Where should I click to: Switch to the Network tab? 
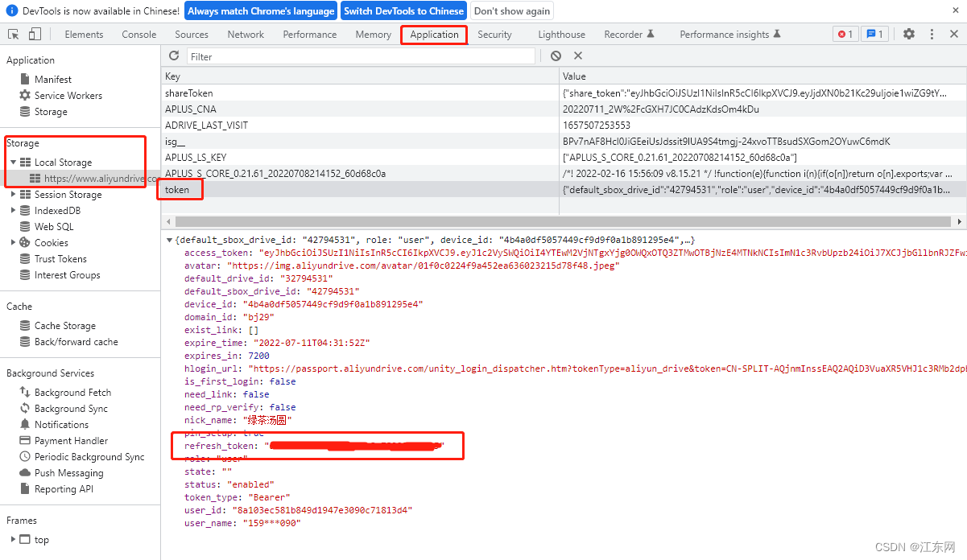[246, 35]
